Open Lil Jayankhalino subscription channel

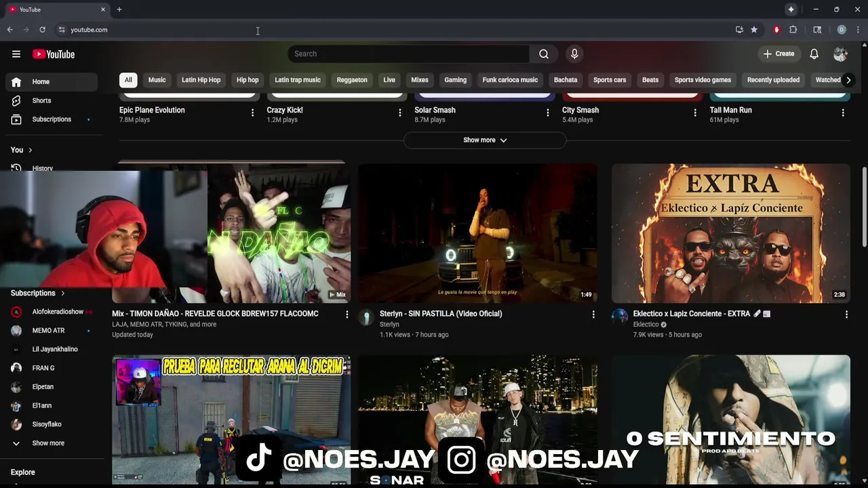[x=52, y=349]
